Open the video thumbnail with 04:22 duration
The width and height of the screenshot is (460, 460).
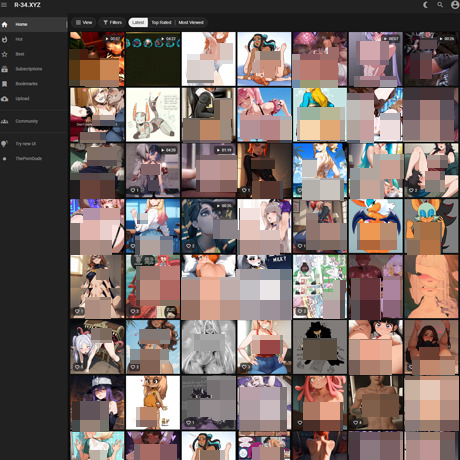[153, 59]
